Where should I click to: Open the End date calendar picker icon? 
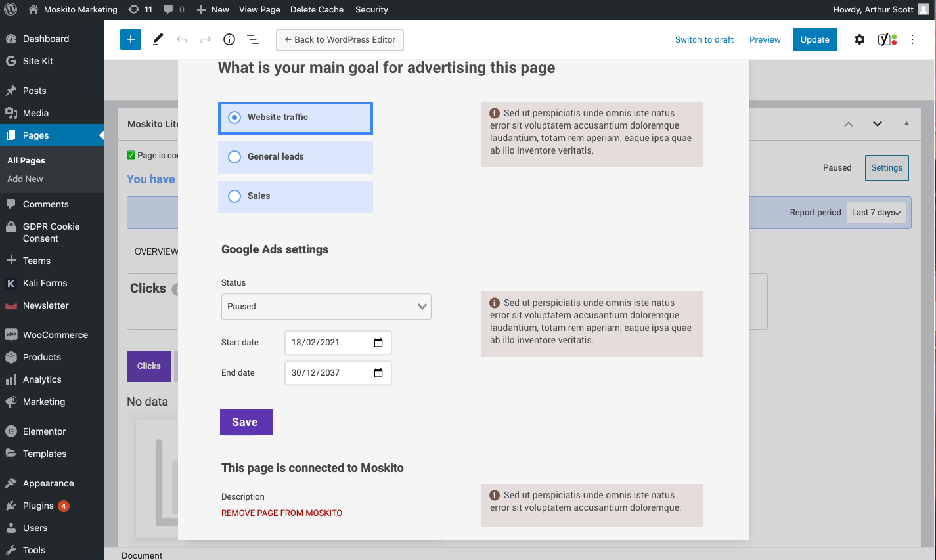(x=378, y=373)
